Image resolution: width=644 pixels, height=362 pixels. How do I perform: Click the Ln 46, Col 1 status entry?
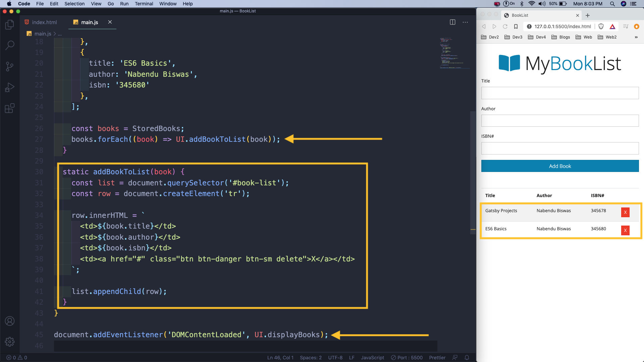click(280, 358)
